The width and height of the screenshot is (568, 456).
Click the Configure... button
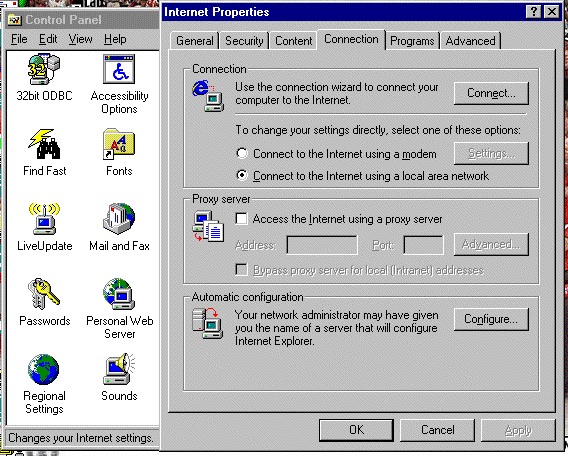click(491, 319)
